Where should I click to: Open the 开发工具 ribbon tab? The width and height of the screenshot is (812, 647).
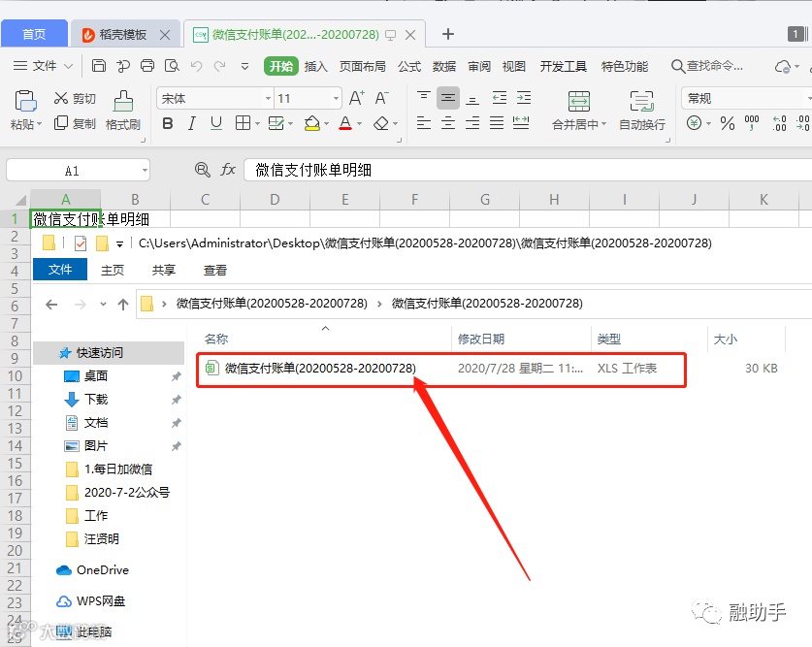[564, 66]
